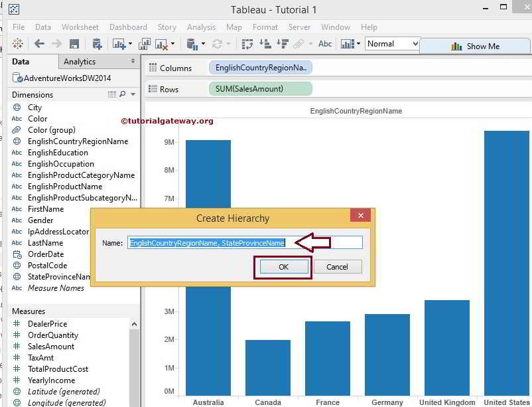Click the search icon in Dimensions header
The image size is (532, 407).
(122, 95)
